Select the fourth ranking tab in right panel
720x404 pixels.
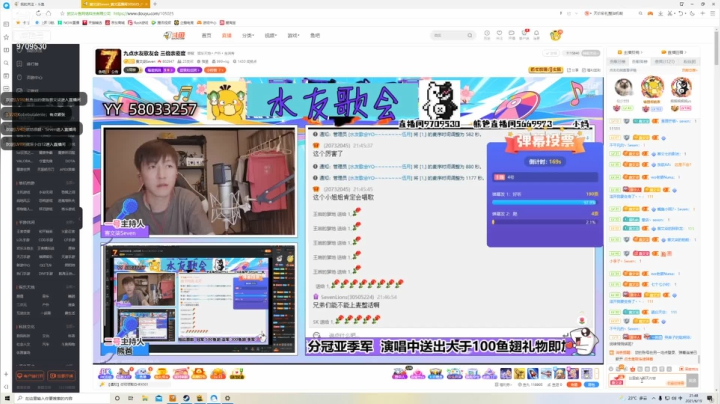[x=689, y=62]
